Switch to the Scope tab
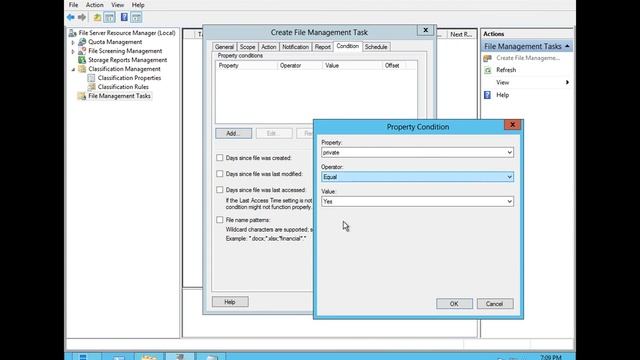The height and width of the screenshot is (360, 640). click(x=247, y=47)
